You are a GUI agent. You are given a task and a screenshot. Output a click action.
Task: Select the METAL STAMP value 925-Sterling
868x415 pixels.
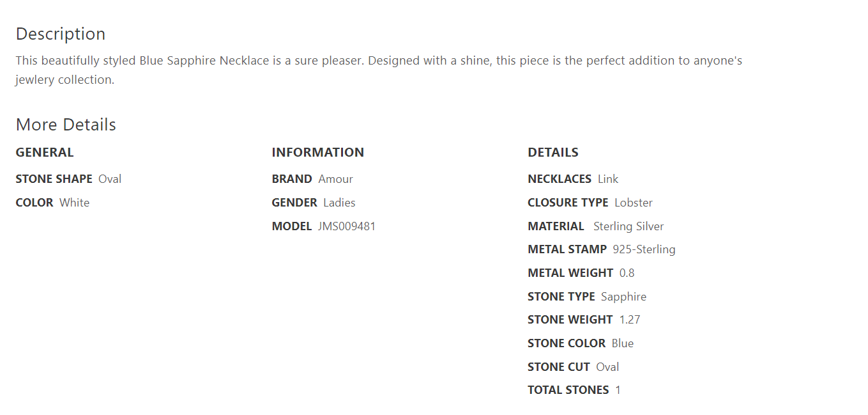pyautogui.click(x=644, y=249)
